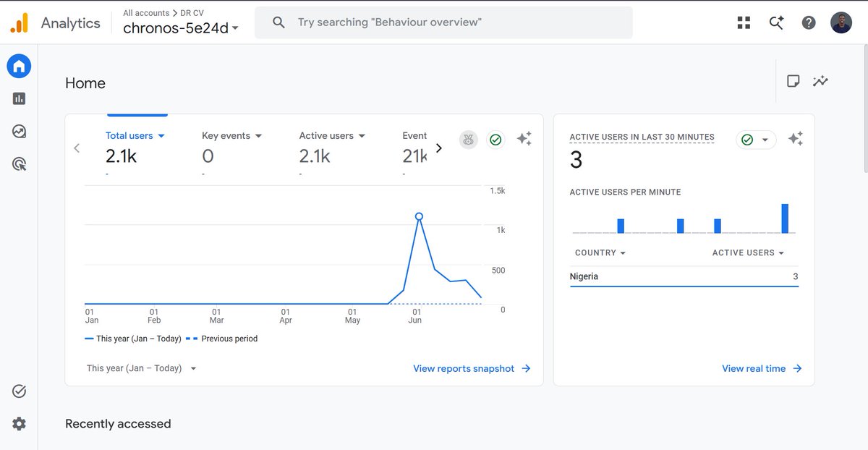Image resolution: width=868 pixels, height=450 pixels.
Task: Click the magnifier icon in search bar
Action: [278, 22]
